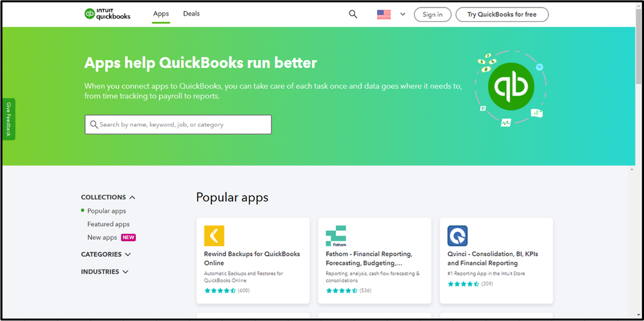This screenshot has height=321, width=644.
Task: Click the Sign in button
Action: pyautogui.click(x=433, y=14)
